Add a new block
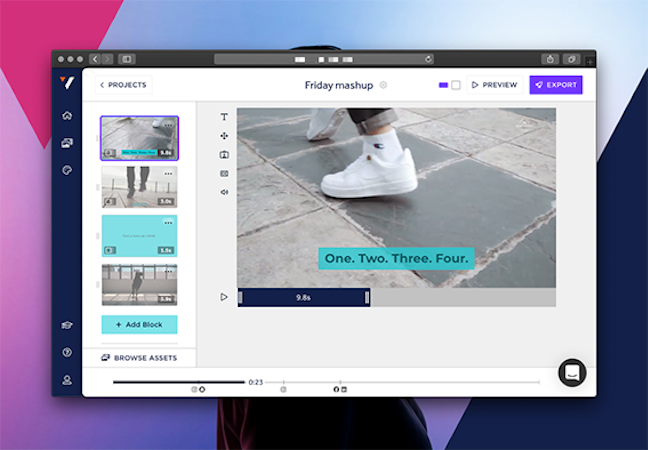648x450 pixels. coord(139,324)
